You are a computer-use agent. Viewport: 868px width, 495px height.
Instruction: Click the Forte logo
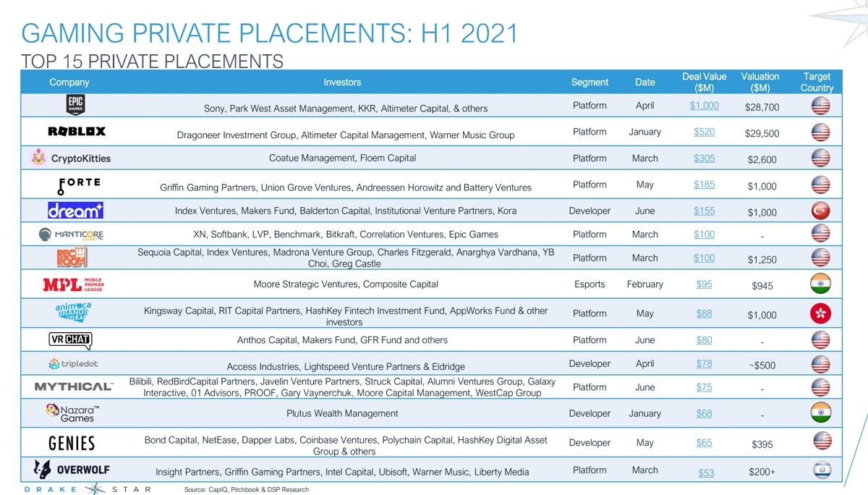point(78,185)
